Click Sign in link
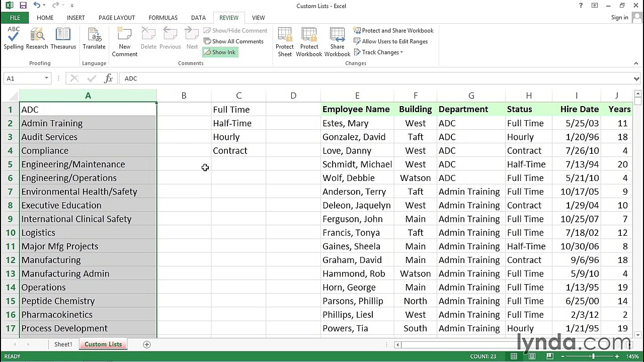This screenshot has height=362, width=644. pos(619,18)
